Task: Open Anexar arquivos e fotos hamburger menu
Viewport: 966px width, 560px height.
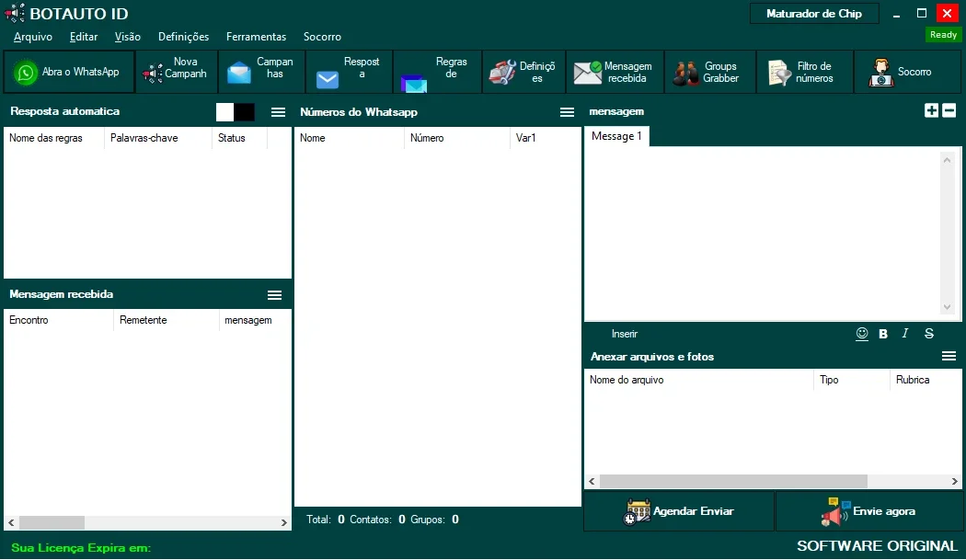Action: tap(949, 356)
